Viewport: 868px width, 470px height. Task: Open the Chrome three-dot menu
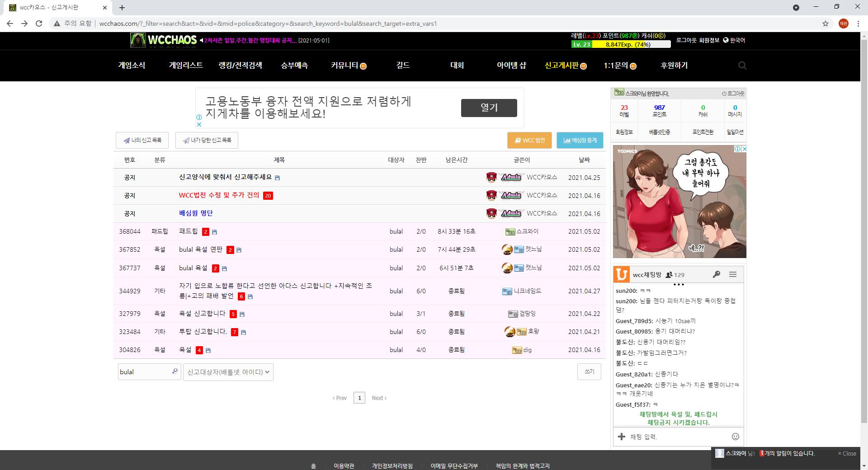(858, 23)
